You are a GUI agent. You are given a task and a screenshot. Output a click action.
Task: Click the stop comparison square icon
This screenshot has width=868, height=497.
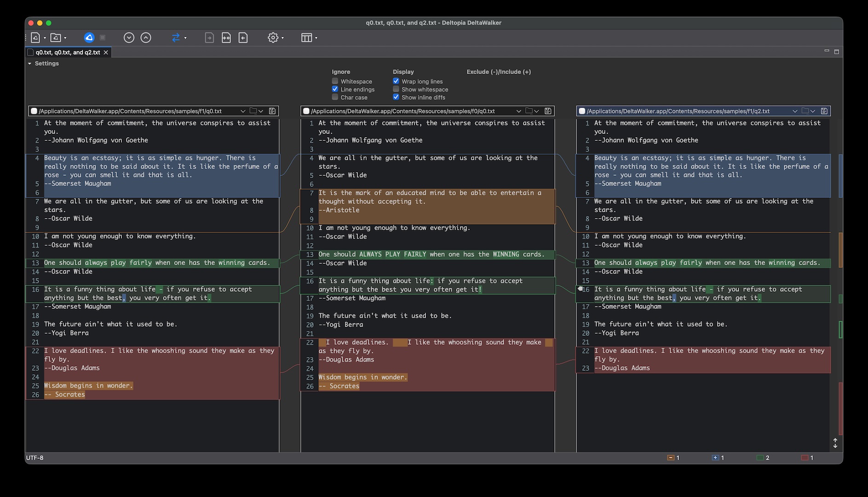[x=103, y=38]
